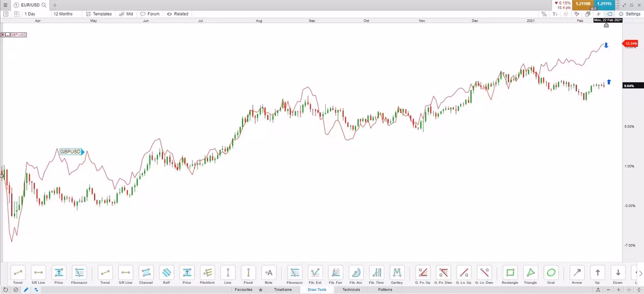
Task: Choose the Fib. Arc tool
Action: 356,272
